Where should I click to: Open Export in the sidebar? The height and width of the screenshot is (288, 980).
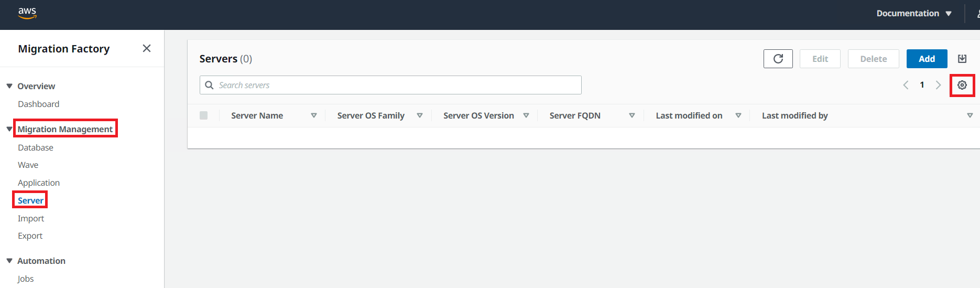pyautogui.click(x=30, y=236)
